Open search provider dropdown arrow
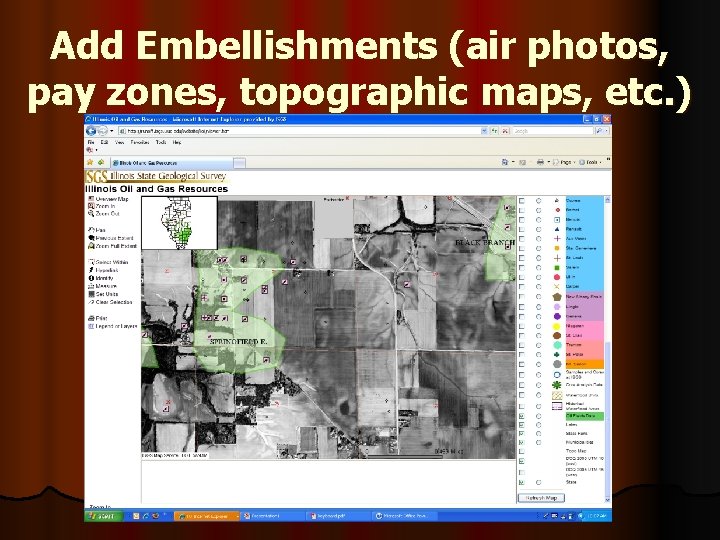Screen dimensions: 720x540 (607, 131)
